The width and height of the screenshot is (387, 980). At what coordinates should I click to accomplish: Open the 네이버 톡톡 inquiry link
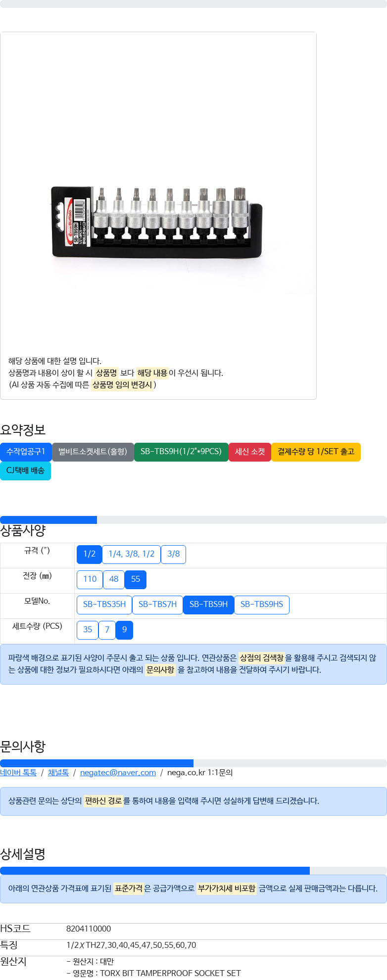coord(18,773)
